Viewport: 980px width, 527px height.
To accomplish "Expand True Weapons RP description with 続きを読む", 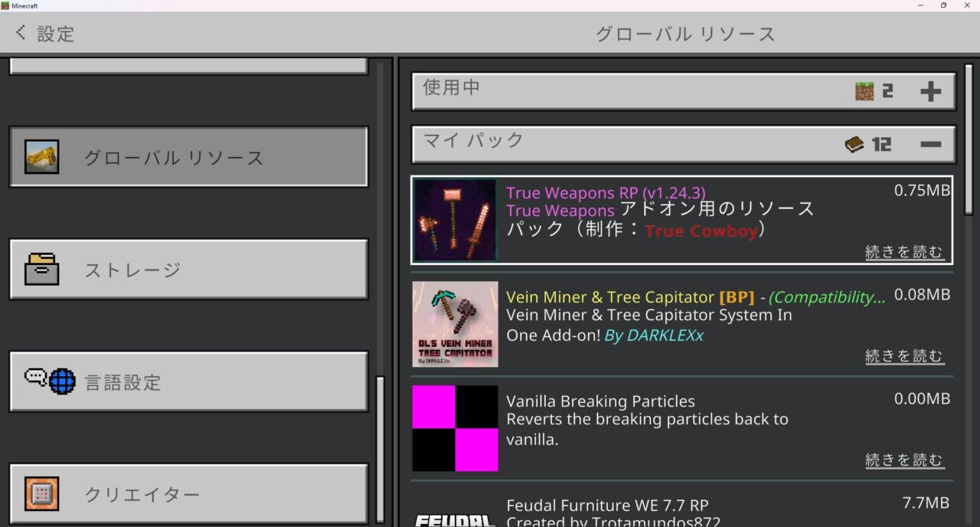I will click(904, 251).
